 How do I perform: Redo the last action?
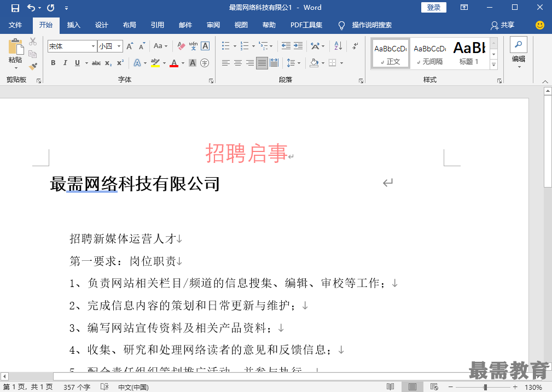click(x=51, y=8)
